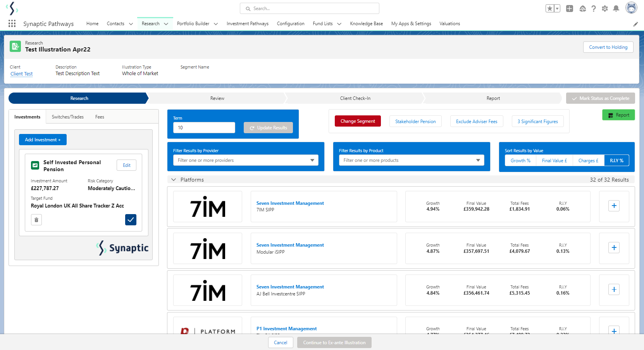
Task: Sort results by Growth %
Action: click(x=520, y=161)
